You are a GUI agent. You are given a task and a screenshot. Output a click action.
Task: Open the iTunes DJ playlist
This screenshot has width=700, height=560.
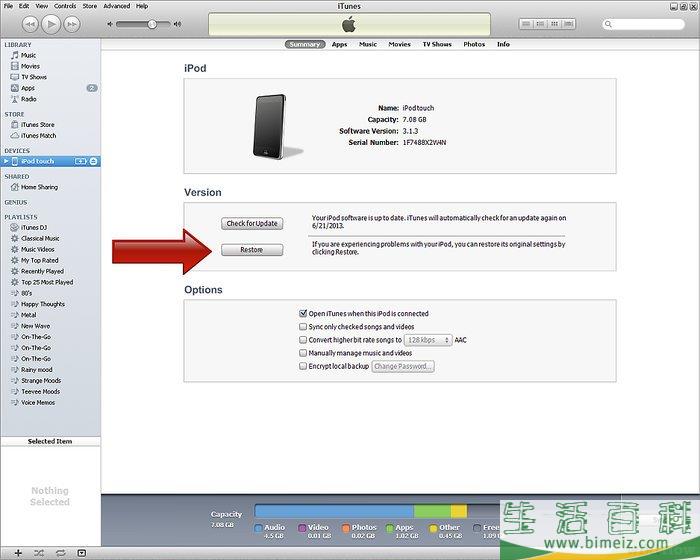coord(34,227)
